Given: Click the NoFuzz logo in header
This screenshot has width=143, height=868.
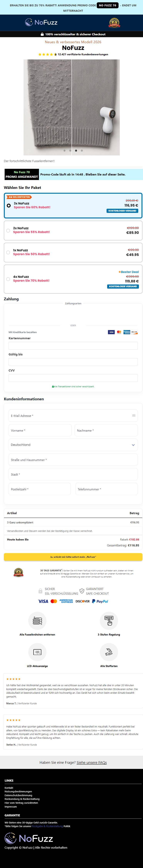Looking at the screenshot, I should coord(41,23).
